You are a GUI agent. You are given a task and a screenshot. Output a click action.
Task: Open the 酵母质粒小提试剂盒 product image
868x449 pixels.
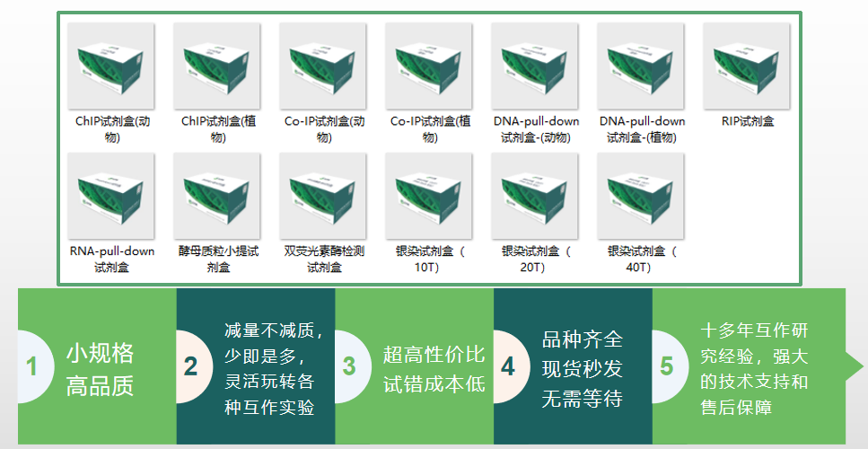click(217, 196)
